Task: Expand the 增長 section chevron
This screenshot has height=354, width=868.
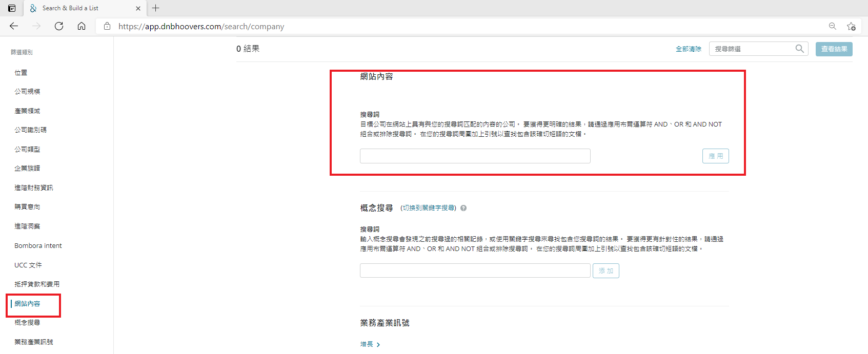Action: (378, 345)
